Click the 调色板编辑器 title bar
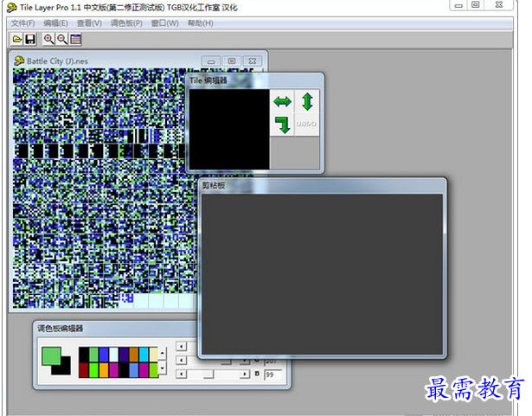The image size is (532, 416). pyautogui.click(x=115, y=329)
